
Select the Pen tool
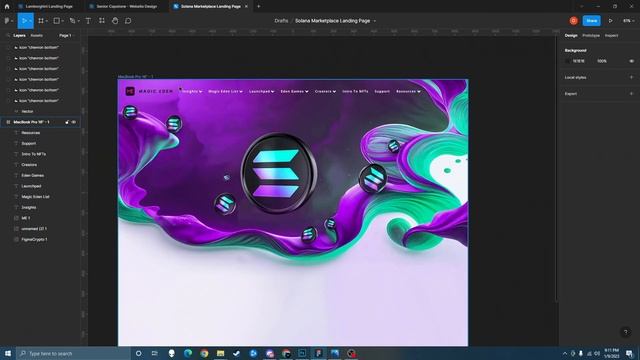(x=73, y=21)
